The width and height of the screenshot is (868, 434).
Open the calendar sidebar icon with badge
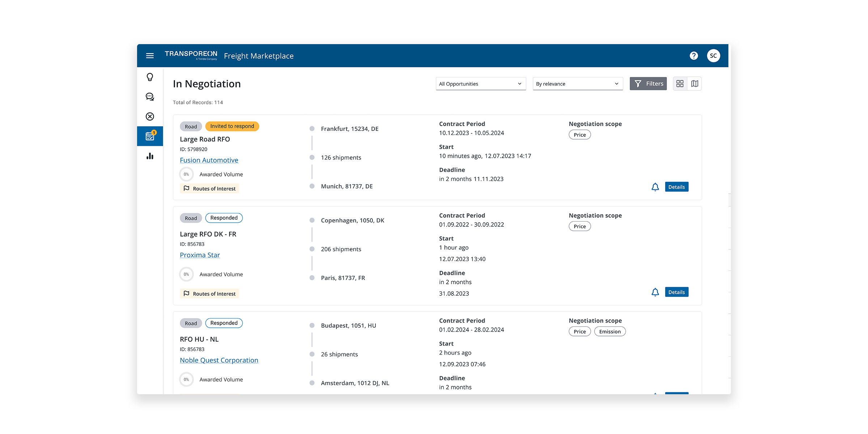pos(150,136)
